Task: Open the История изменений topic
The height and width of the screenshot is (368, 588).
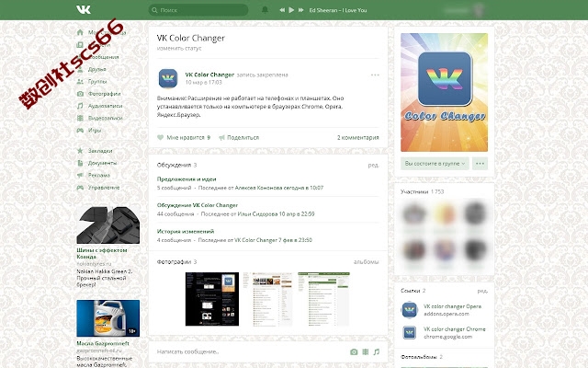Action: coord(186,231)
